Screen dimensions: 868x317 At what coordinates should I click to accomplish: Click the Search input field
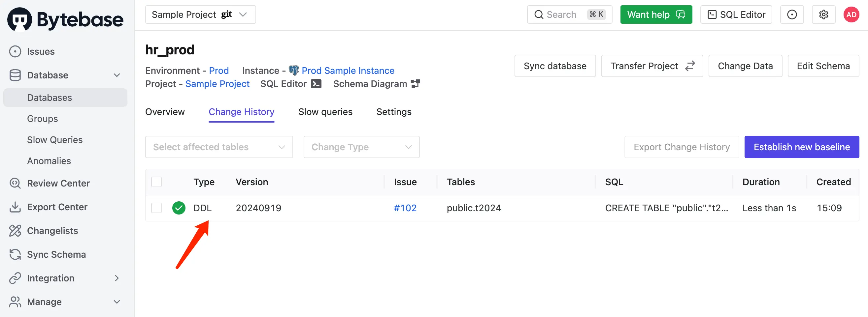(569, 14)
